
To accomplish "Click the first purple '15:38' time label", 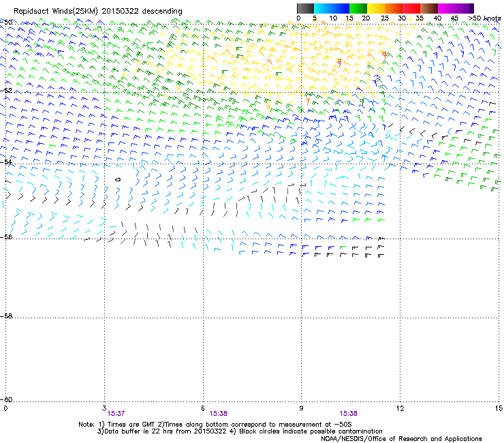I will click(x=218, y=414).
